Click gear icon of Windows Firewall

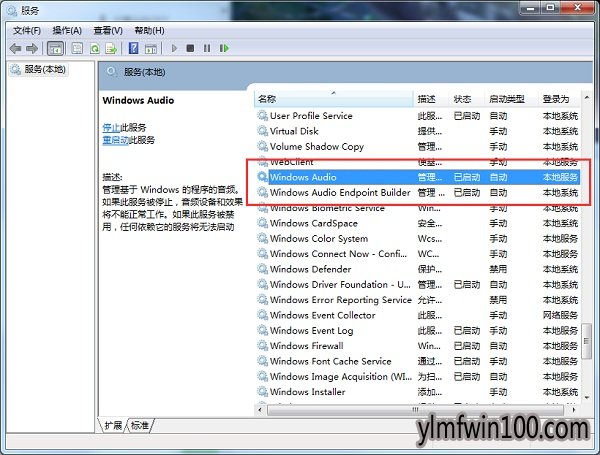pos(262,346)
